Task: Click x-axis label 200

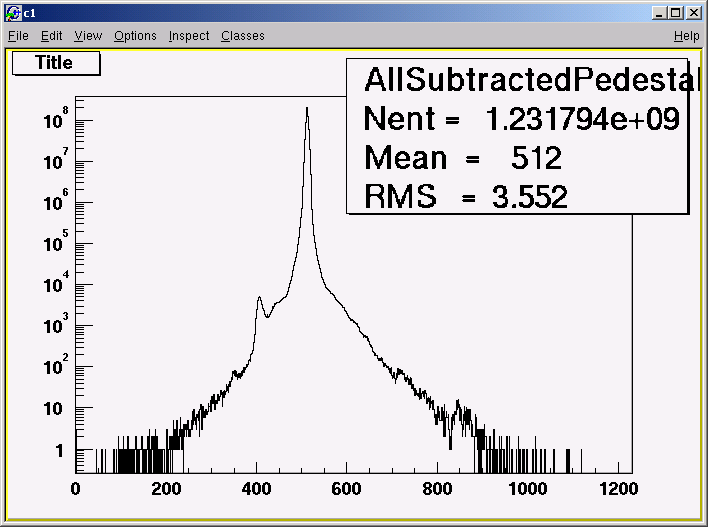Action: 166,489
